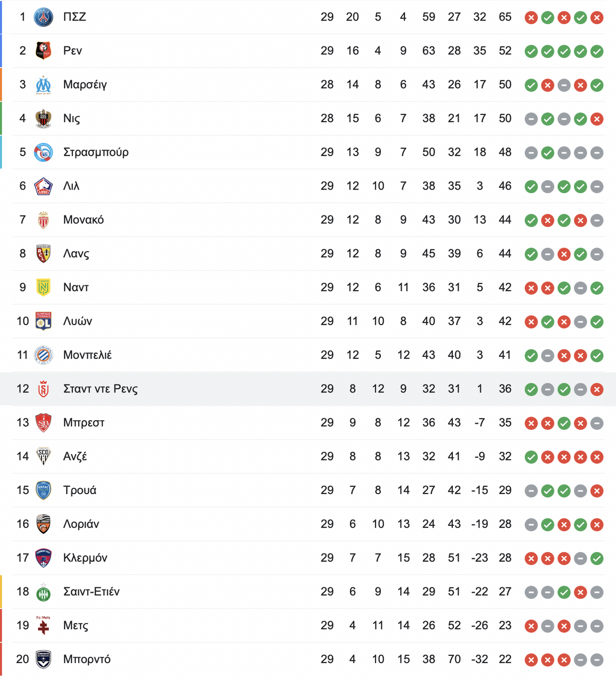616x680 pixels.
Task: Click the Λυών club logo
Action: (43, 321)
